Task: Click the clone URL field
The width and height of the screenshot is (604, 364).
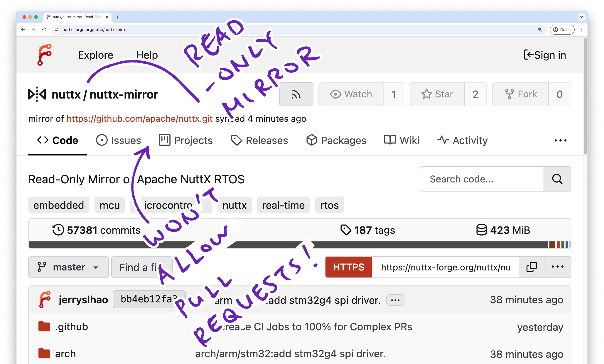Action: (445, 267)
